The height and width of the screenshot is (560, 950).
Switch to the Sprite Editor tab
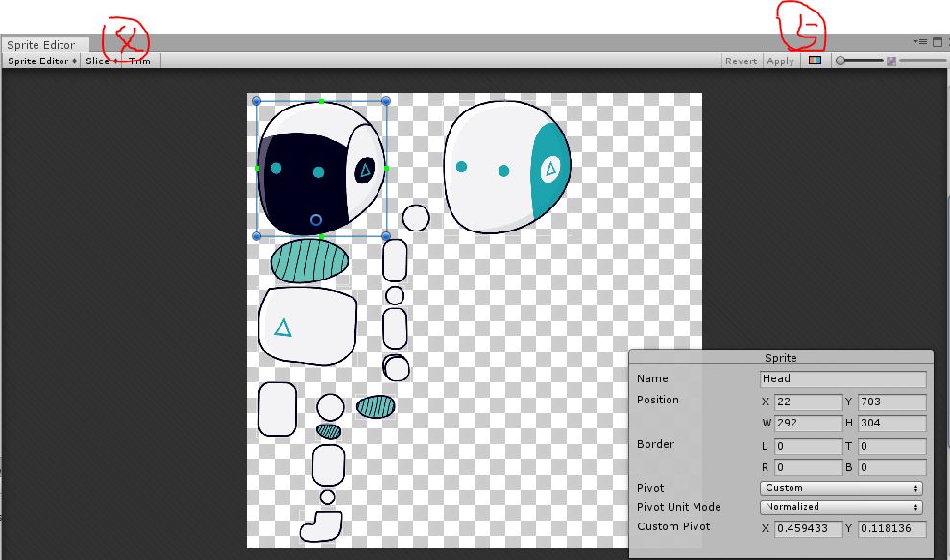(x=40, y=44)
